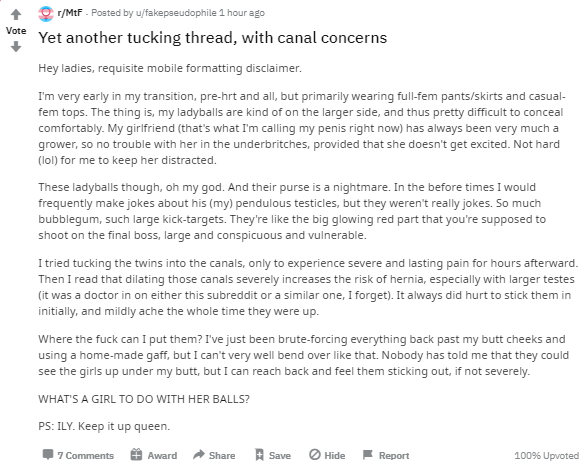Click the Hide circle-slash icon
The height and width of the screenshot is (472, 580).
coord(315,455)
